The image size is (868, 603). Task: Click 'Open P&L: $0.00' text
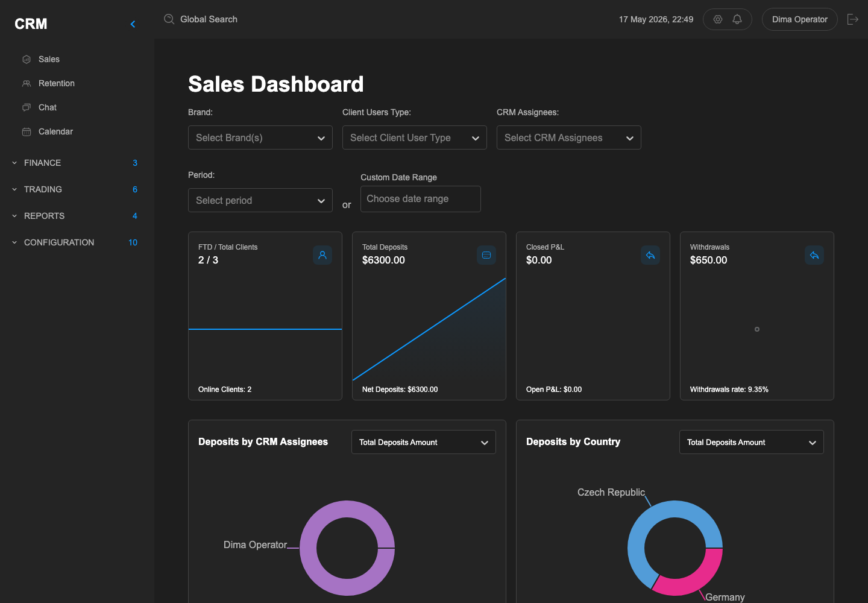pos(554,390)
